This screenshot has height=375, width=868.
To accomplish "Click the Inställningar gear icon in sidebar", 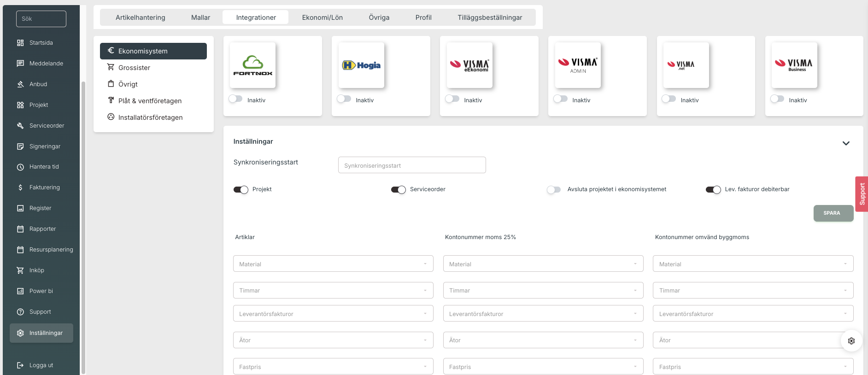I will [x=20, y=333].
